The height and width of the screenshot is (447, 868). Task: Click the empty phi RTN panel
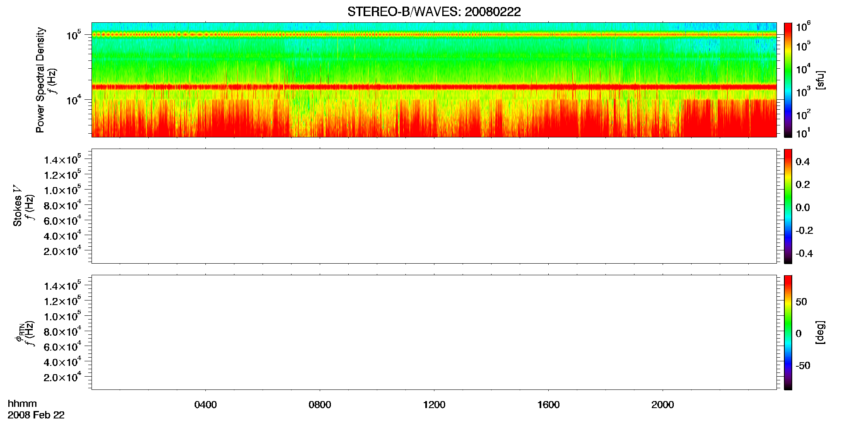[434, 332]
